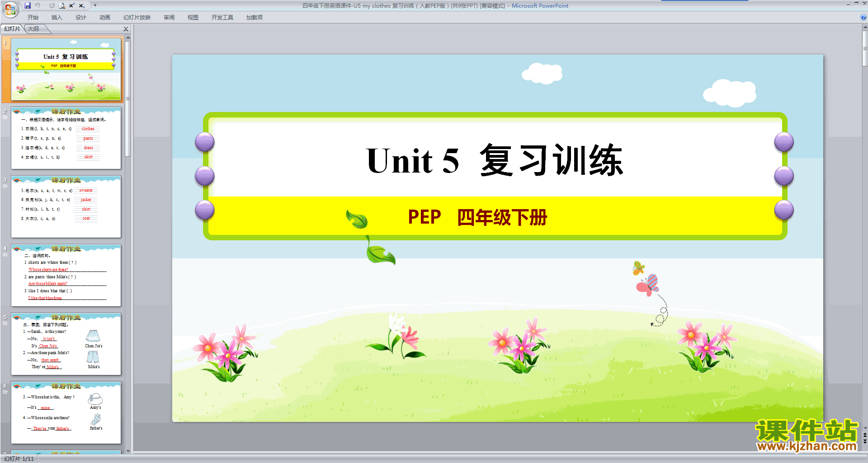The width and height of the screenshot is (868, 463).
Task: Click the animation star icon under slide 6
Action: (x=5, y=392)
